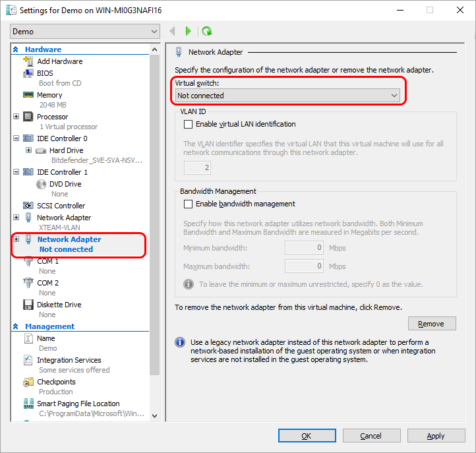Click the back navigation arrow icon
Screen dimensions: 476x453
pos(173,31)
